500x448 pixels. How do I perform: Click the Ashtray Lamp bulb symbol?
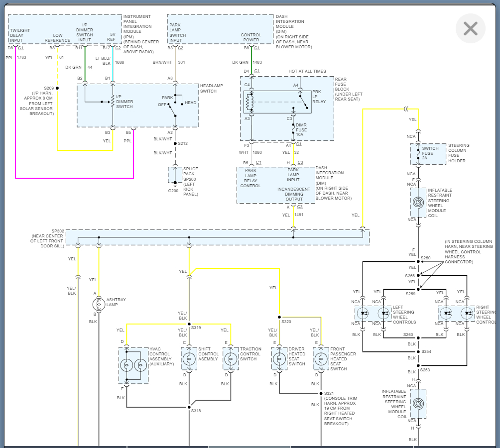pos(99,303)
